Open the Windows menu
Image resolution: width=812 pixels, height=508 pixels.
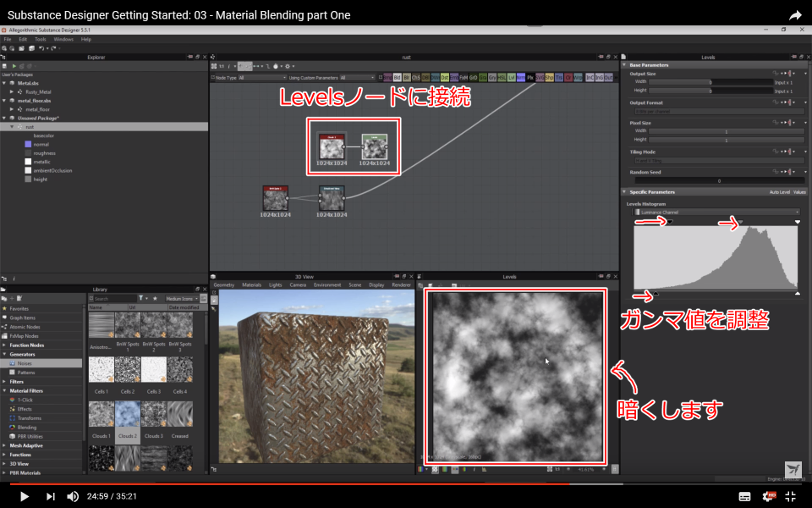click(63, 39)
